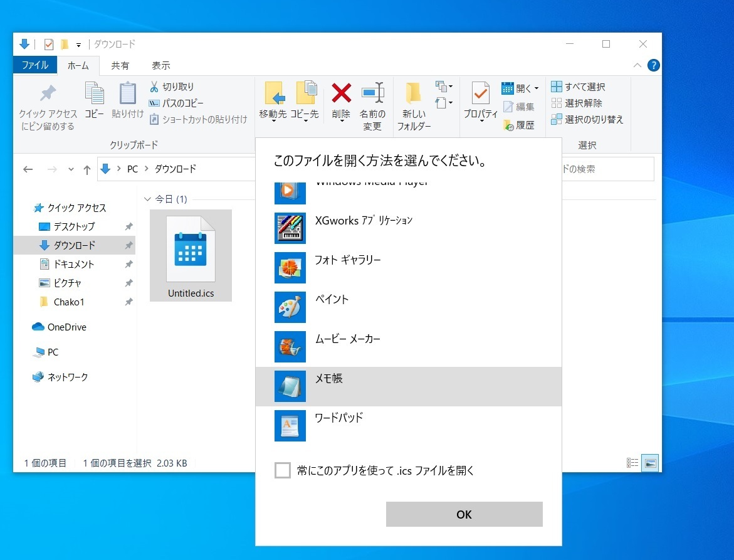Select the Paint (ペイント) app
This screenshot has height=560, width=734.
(290, 307)
